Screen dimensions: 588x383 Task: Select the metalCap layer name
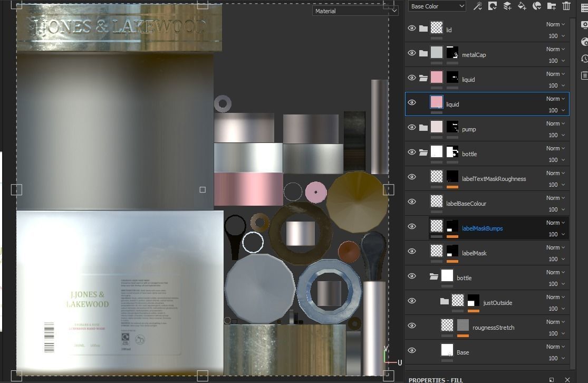(x=474, y=55)
